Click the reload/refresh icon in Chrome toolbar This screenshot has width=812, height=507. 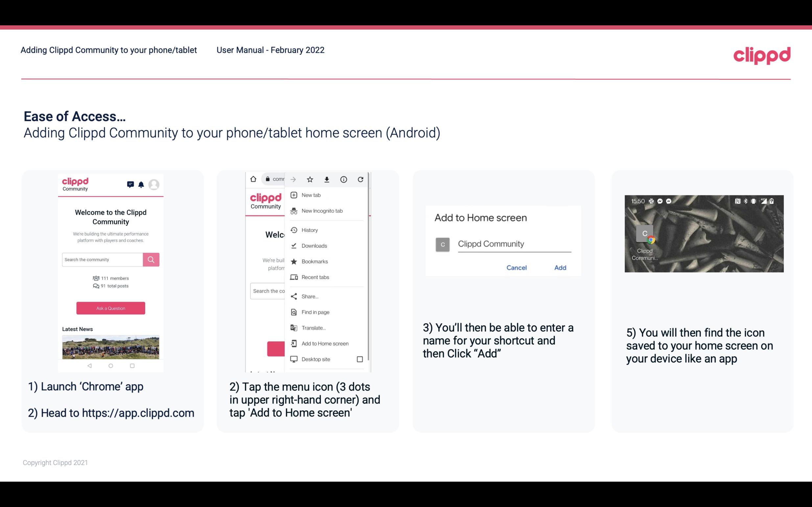tap(362, 179)
